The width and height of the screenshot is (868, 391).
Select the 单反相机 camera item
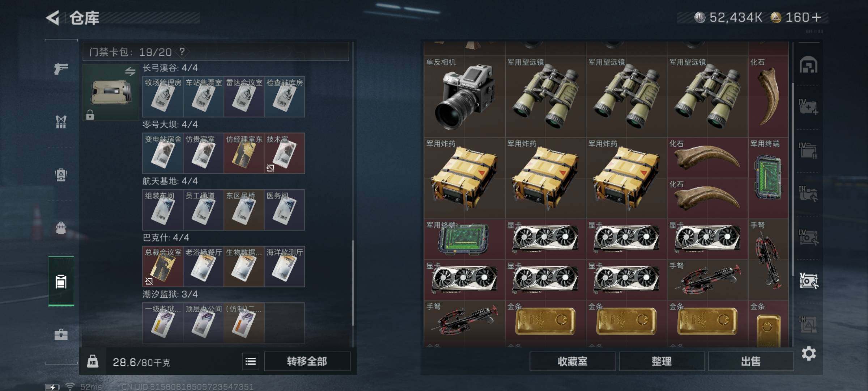tap(464, 97)
